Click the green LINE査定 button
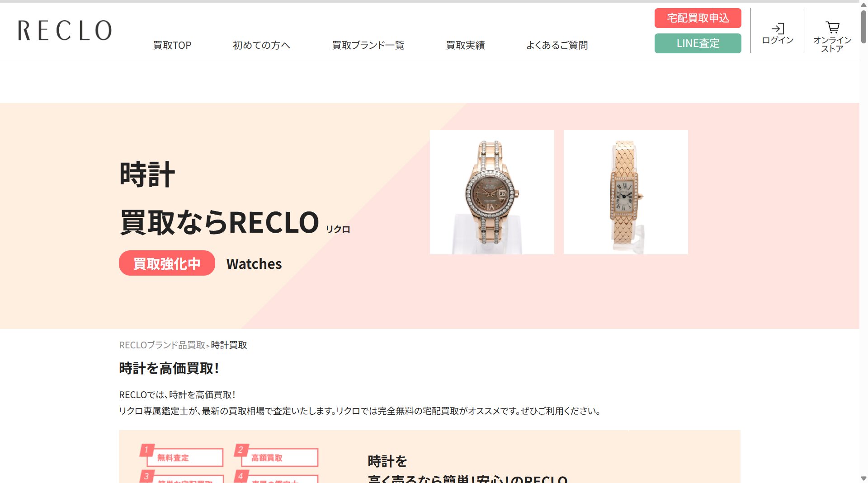868x483 pixels. 698,43
